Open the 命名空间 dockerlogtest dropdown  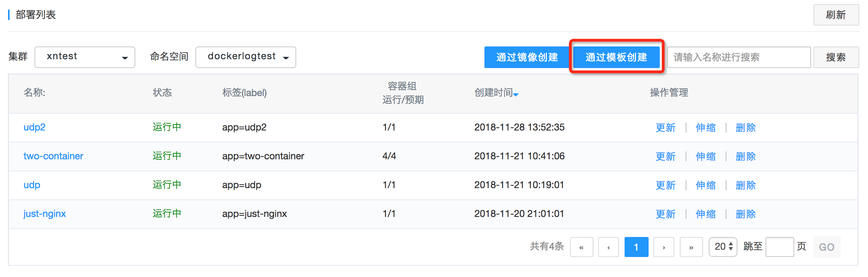click(246, 57)
